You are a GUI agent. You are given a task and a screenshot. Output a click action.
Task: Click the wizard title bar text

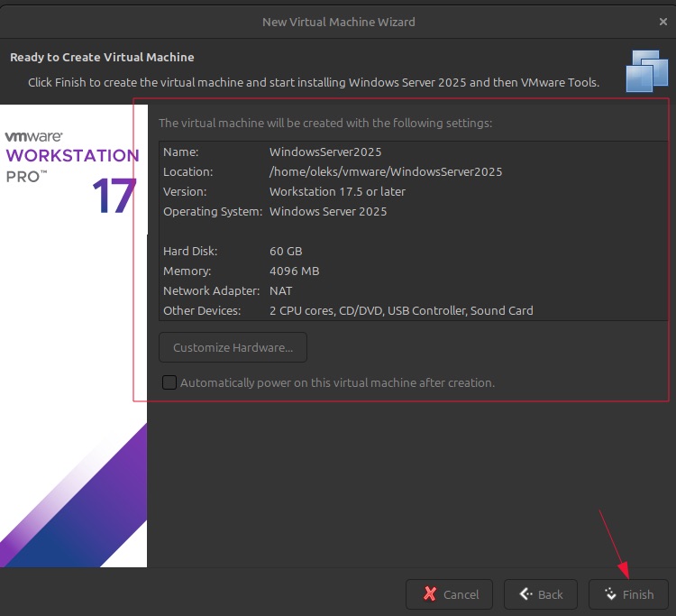[x=338, y=22]
